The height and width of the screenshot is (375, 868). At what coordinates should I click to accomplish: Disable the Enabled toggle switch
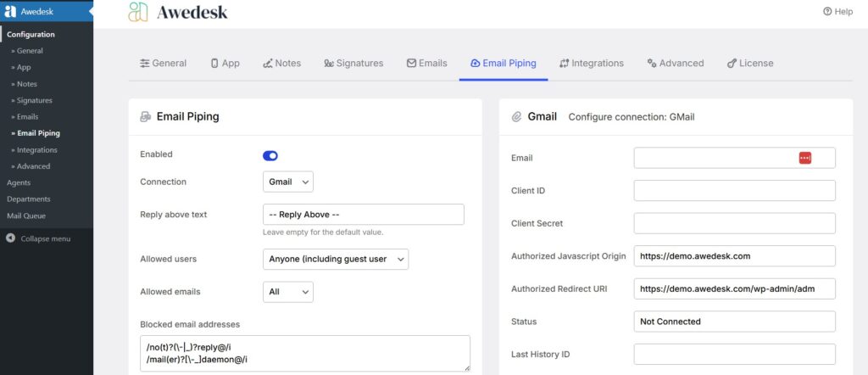270,155
